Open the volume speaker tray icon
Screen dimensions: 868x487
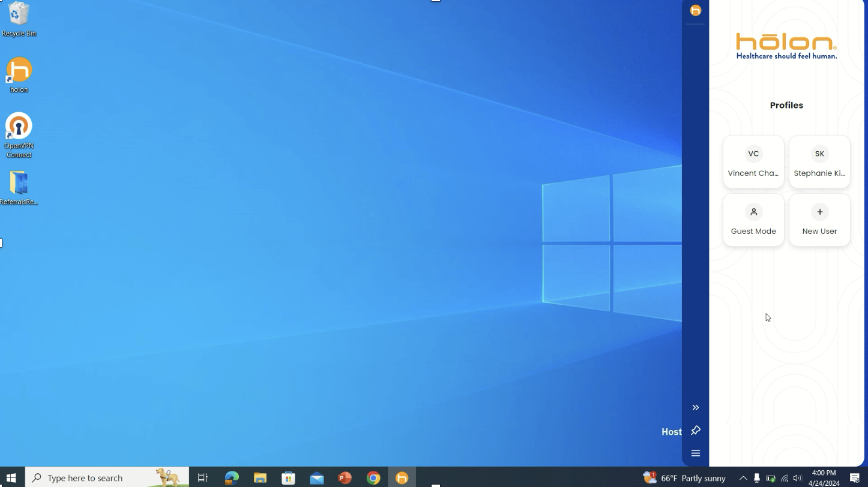click(798, 478)
